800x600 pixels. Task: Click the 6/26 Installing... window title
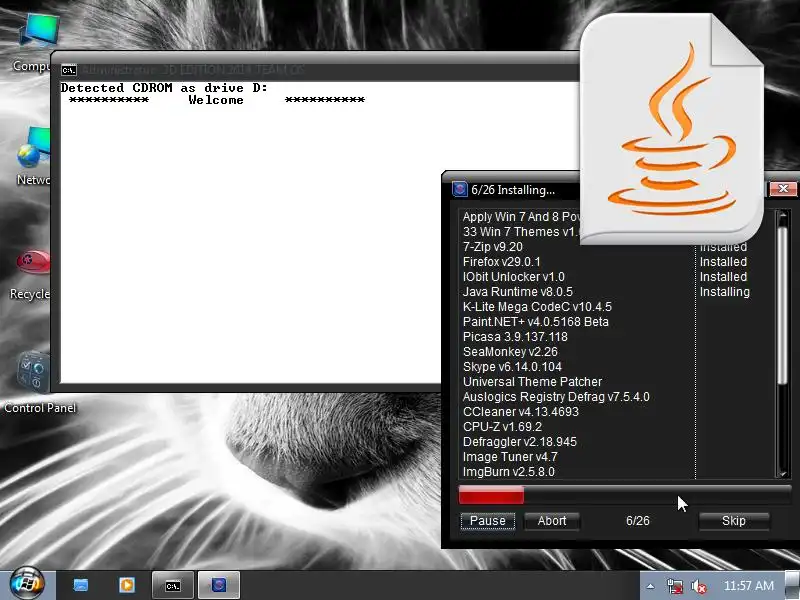[513, 190]
